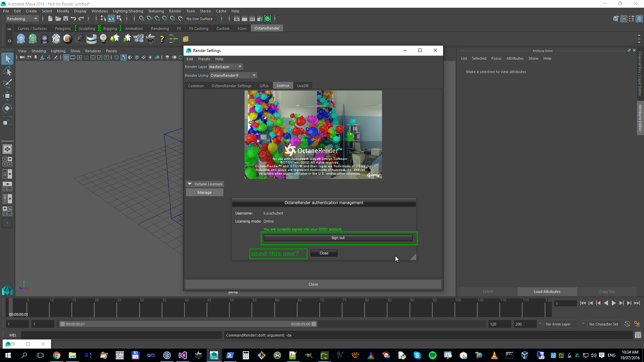The image size is (644, 362).
Task: Click the Sign out button
Action: point(338,238)
